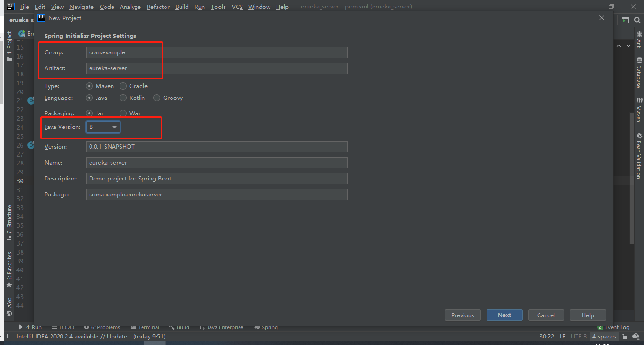644x345 pixels.
Task: Open the Database tool window
Action: pos(639,73)
